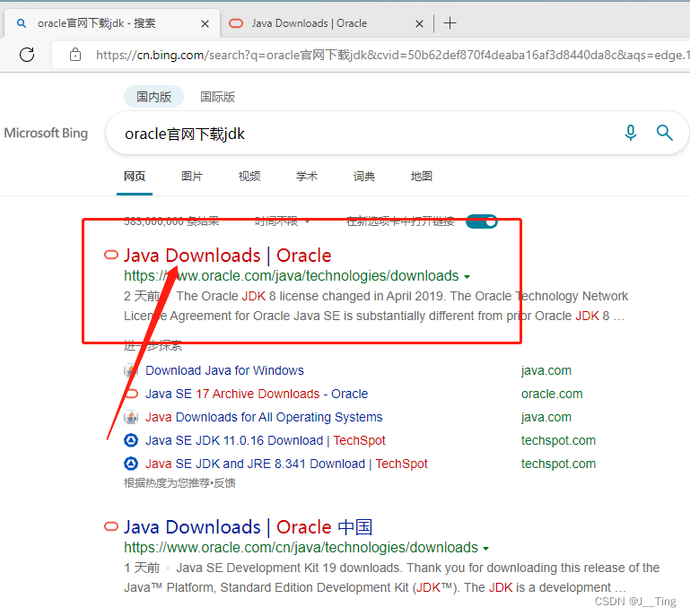This screenshot has width=690, height=616.
Task: Open Java SE JDK and JRE 8.341 Download
Action: click(286, 464)
